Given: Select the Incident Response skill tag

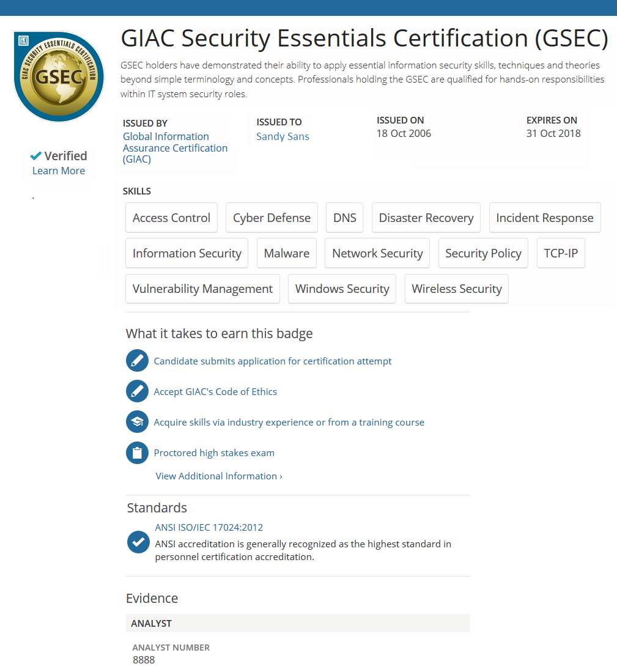Looking at the screenshot, I should coord(545,218).
